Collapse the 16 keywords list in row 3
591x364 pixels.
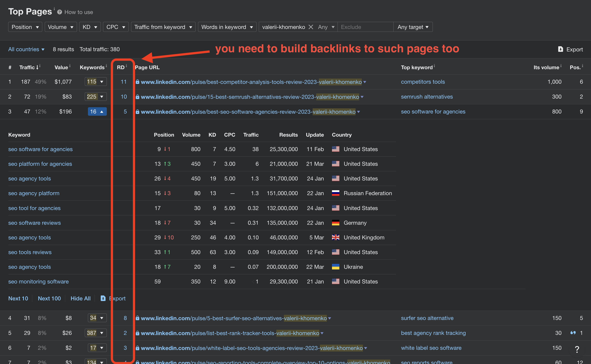(x=97, y=111)
